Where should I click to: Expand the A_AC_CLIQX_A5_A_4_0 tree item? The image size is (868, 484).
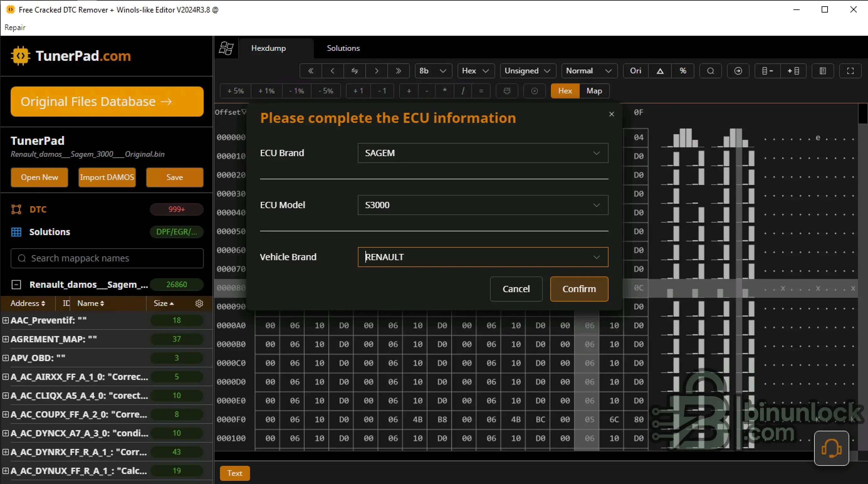click(x=5, y=396)
